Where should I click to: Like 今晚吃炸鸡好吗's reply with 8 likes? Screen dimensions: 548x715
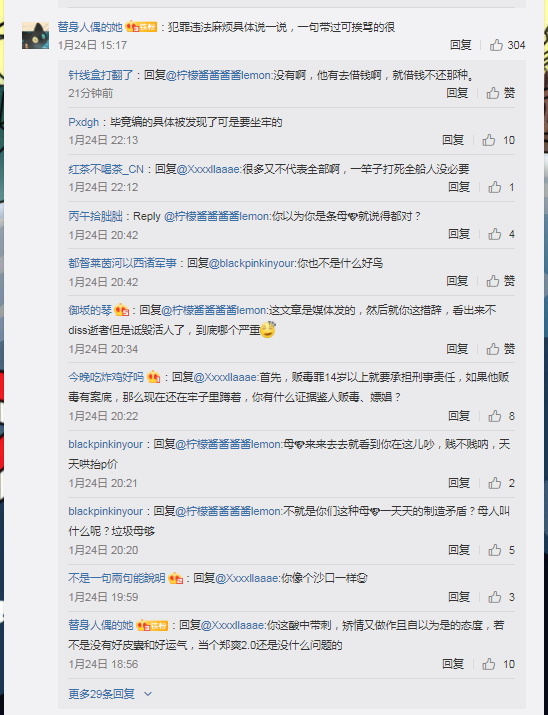tap(501, 416)
